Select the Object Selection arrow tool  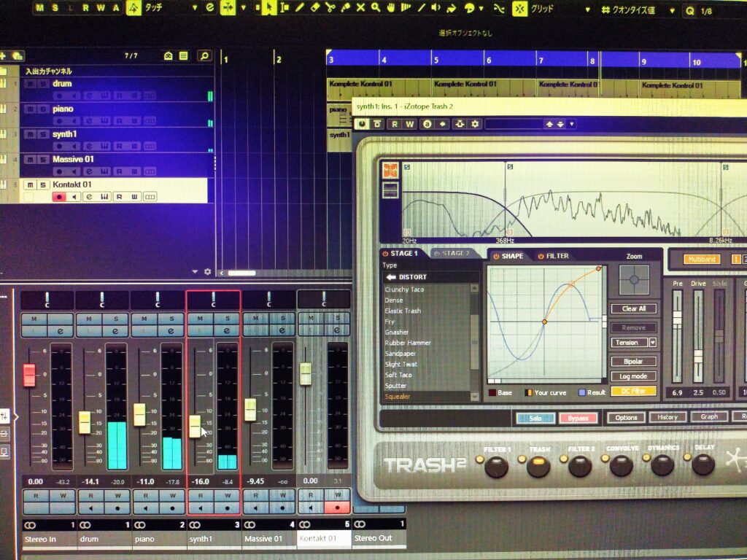click(x=270, y=7)
